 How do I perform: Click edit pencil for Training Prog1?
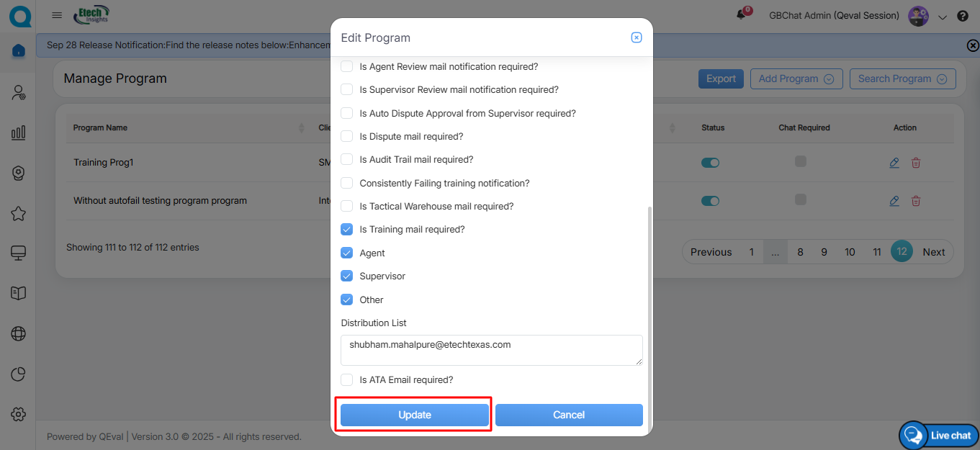coord(894,163)
